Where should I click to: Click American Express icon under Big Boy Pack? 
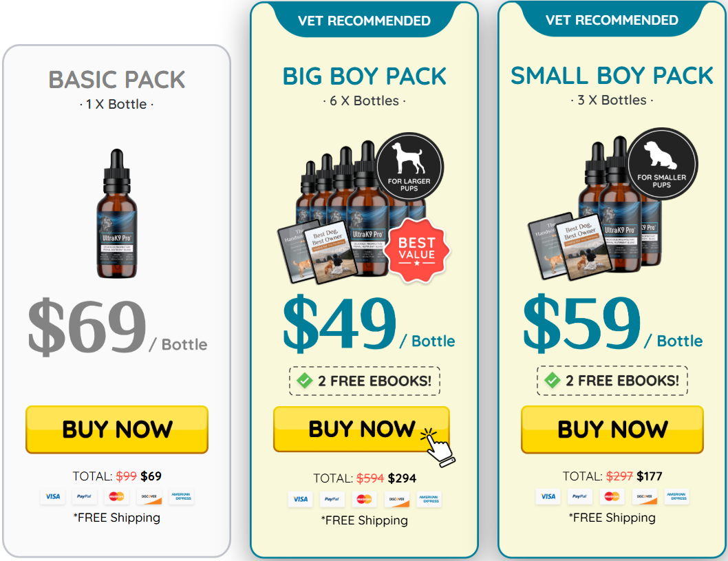[x=429, y=499]
